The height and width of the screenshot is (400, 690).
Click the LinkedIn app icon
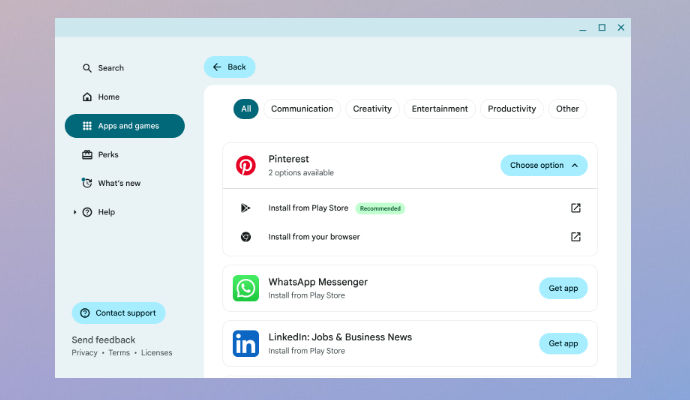point(246,344)
